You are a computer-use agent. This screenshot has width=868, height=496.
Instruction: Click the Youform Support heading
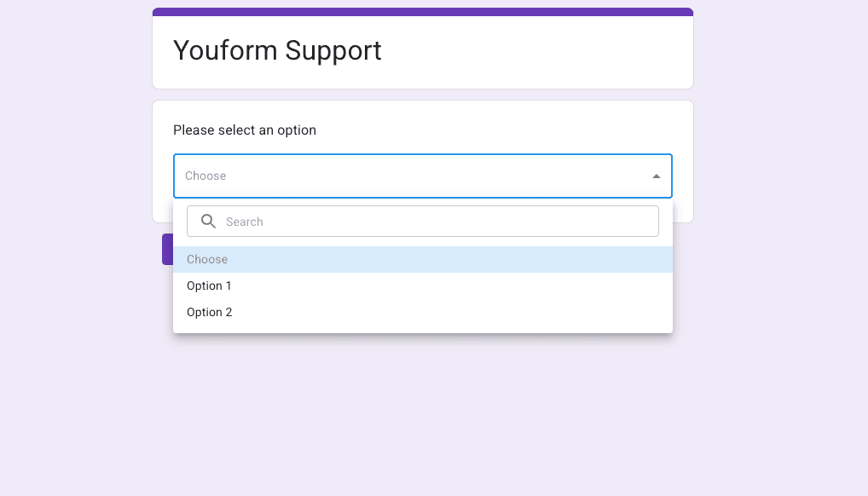click(277, 50)
